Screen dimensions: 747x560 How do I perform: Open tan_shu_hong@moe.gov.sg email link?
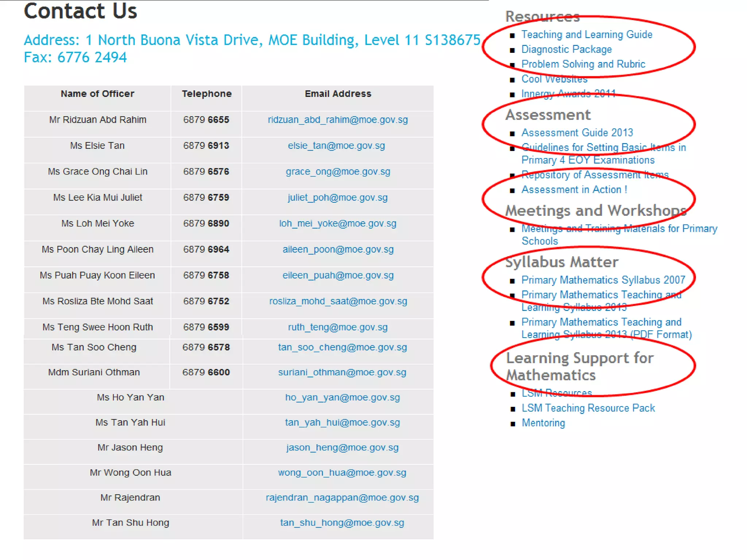(342, 523)
